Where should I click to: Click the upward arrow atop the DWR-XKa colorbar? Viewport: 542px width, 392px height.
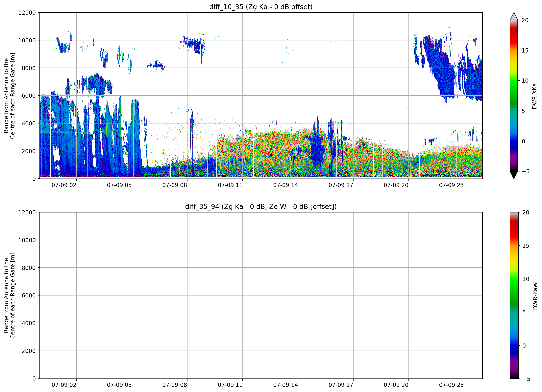click(514, 16)
